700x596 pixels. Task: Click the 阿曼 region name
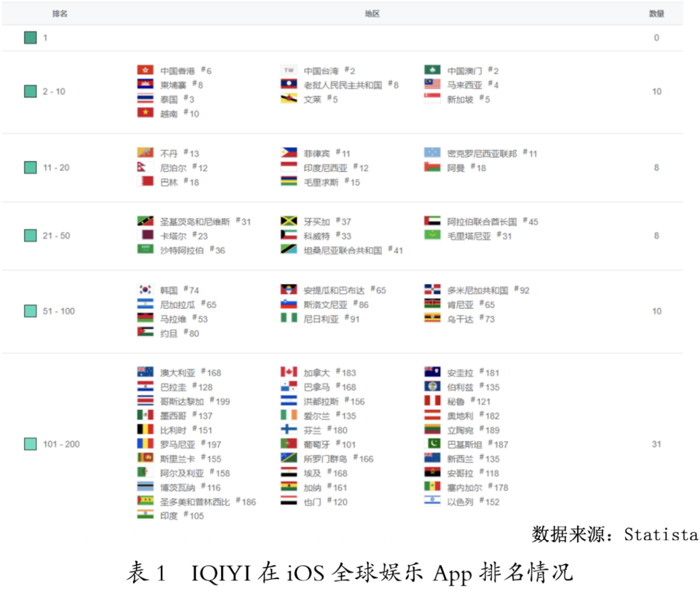coord(456,168)
